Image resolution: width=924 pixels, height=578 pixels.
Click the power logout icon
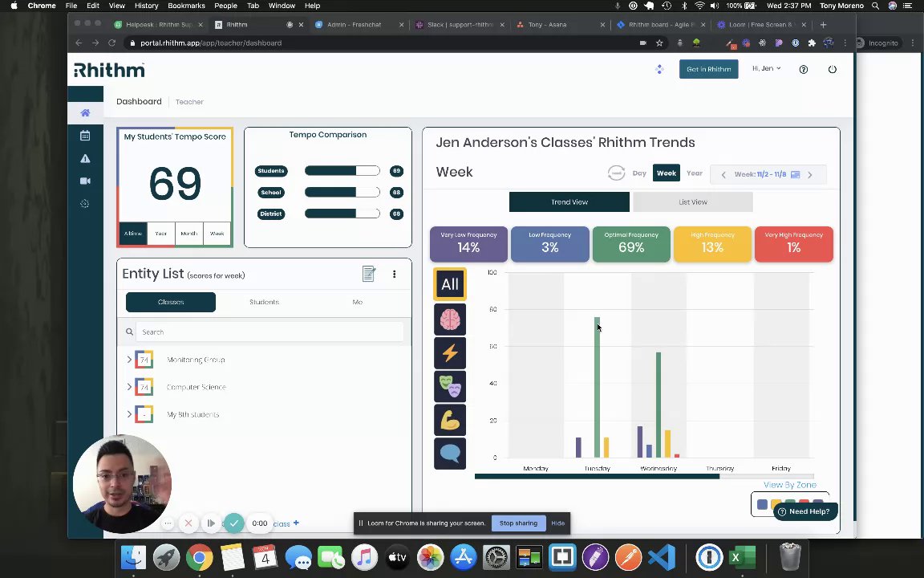[x=832, y=70]
